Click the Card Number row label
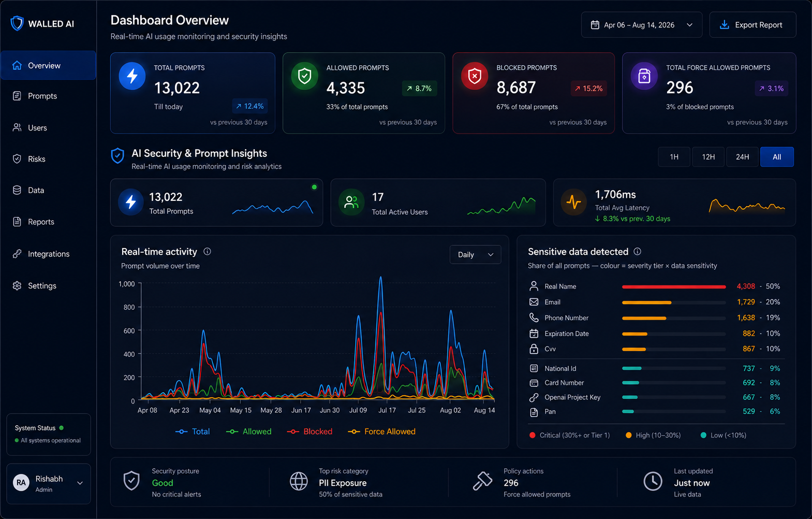 click(564, 383)
